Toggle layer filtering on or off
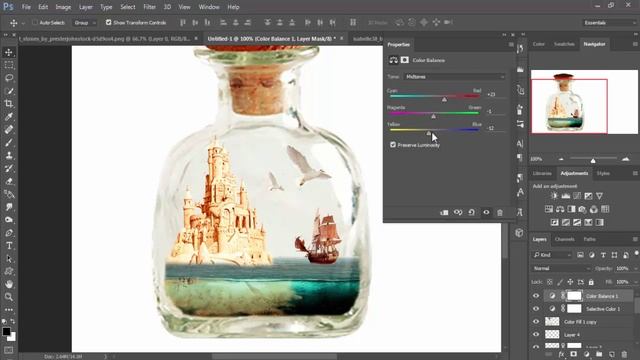 coord(636,253)
